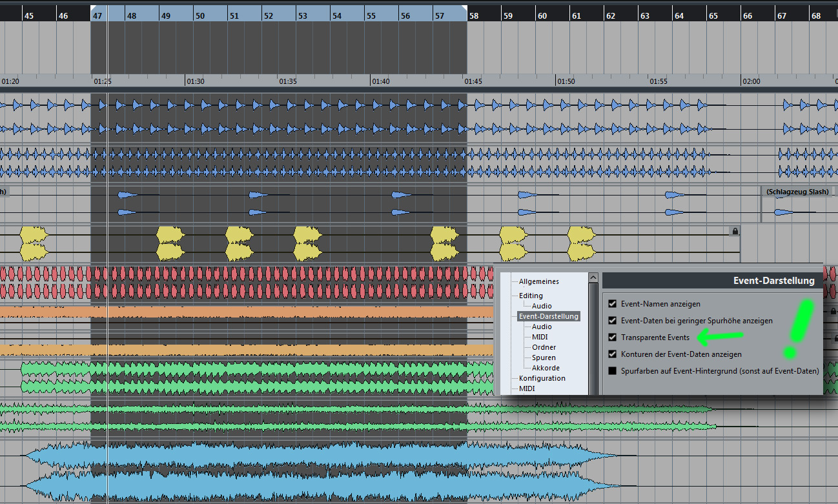Click the lock icon on the yellow track event
Viewport: 838px width, 504px height.
click(x=735, y=231)
